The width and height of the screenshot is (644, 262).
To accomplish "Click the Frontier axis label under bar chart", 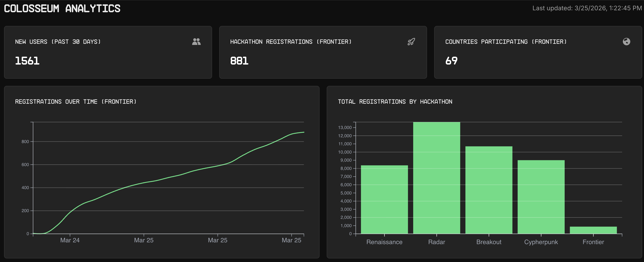I will [593, 242].
